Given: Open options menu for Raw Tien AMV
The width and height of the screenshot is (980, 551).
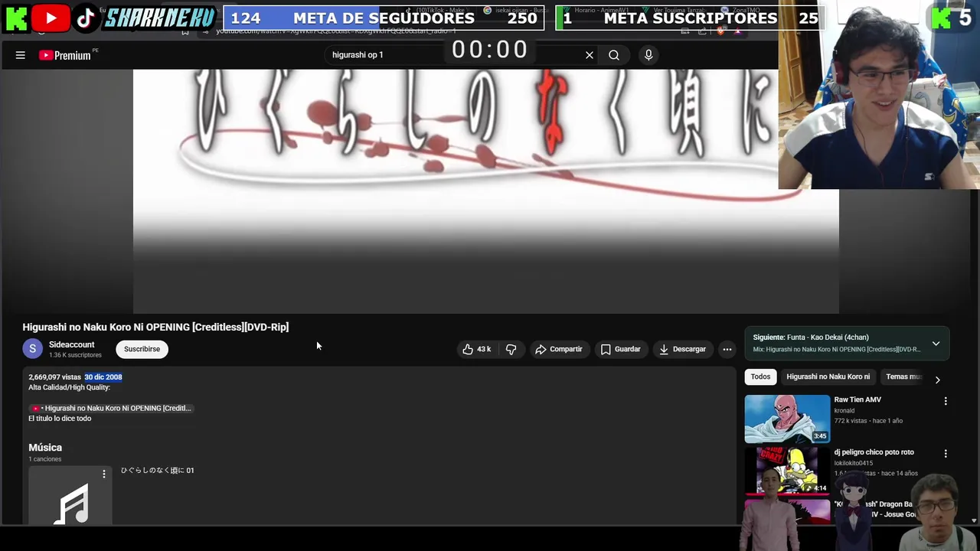Looking at the screenshot, I should [946, 401].
